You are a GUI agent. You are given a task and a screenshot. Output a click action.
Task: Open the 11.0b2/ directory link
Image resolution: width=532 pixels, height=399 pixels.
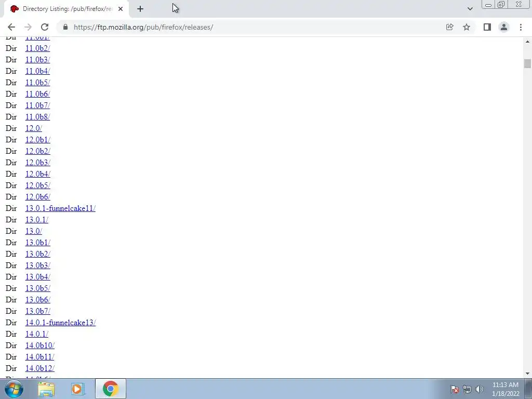coord(37,48)
